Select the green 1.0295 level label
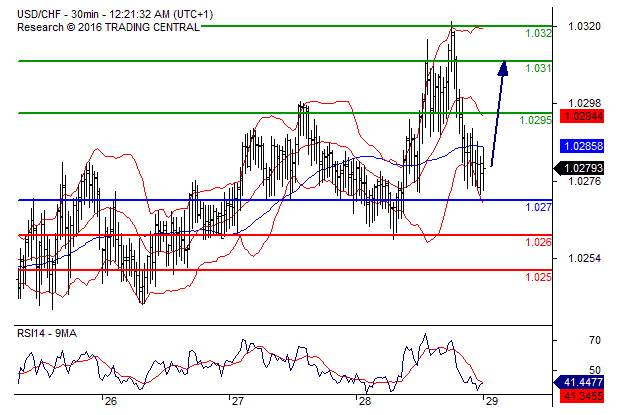Viewport: 629px width, 415px height. tap(536, 120)
